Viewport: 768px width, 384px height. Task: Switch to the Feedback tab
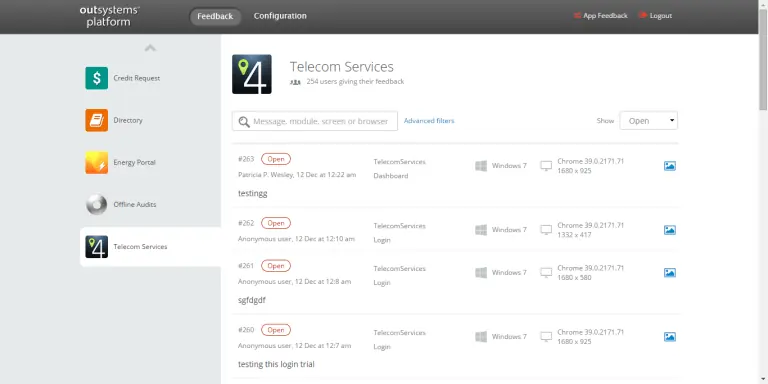215,16
